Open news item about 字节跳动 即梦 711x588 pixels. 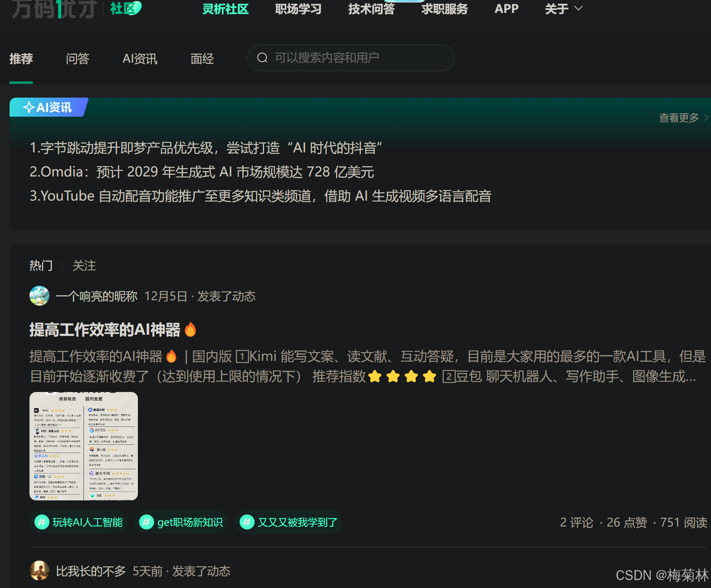206,148
